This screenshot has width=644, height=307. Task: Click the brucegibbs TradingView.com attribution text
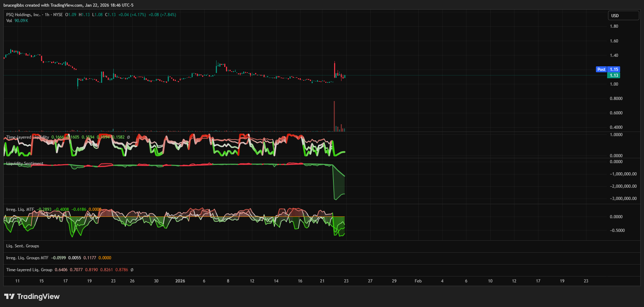68,5
